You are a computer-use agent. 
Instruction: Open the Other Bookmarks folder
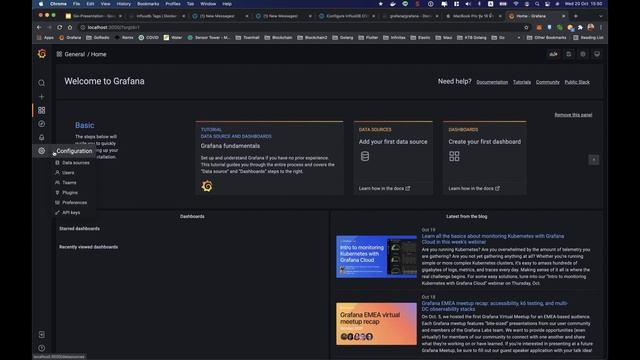[x=547, y=38]
